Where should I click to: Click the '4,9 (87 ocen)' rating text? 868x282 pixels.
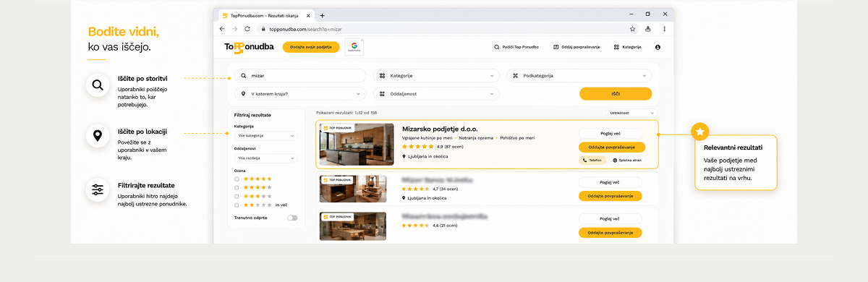click(x=450, y=146)
